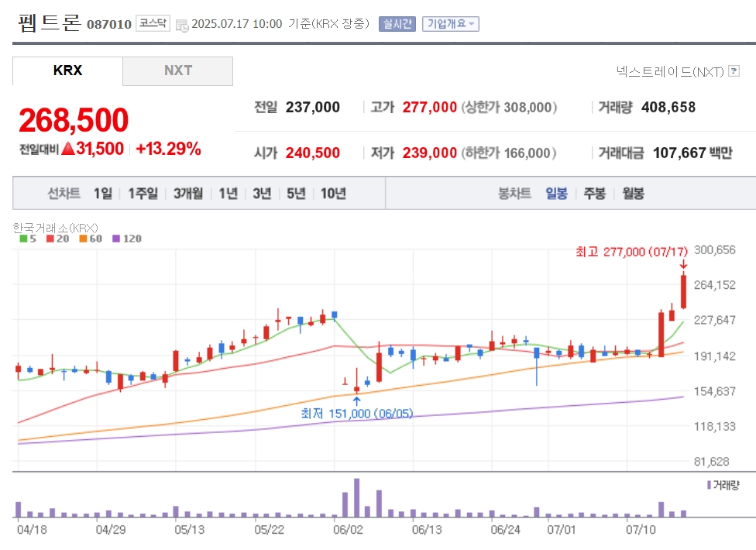
Task: Click the clock icon beside the date
Action: 182,25
